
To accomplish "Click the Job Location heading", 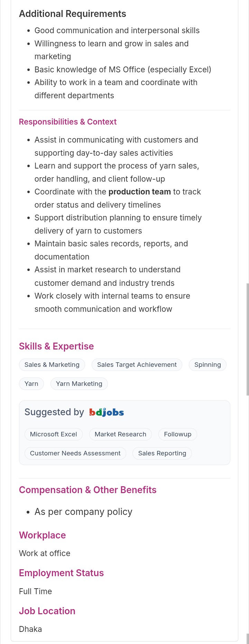I will tap(47, 611).
